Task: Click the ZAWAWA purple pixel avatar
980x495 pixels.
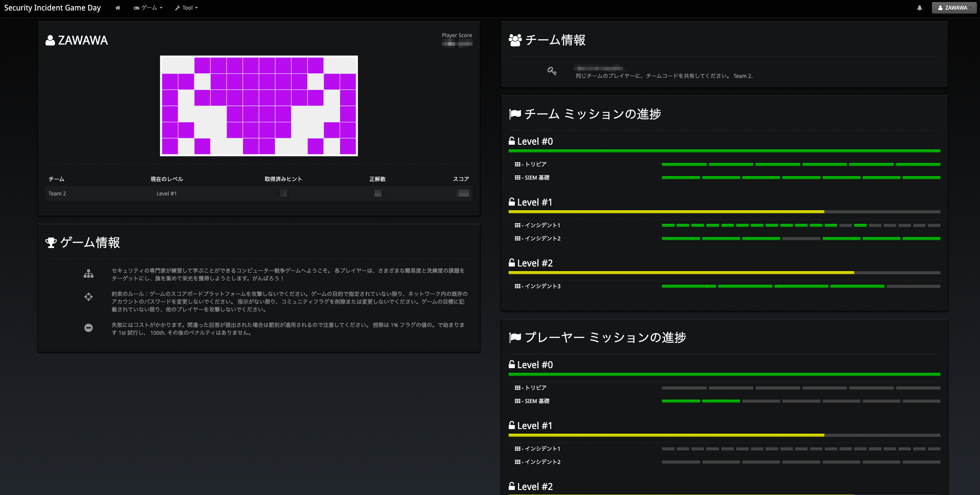Action: [x=259, y=106]
